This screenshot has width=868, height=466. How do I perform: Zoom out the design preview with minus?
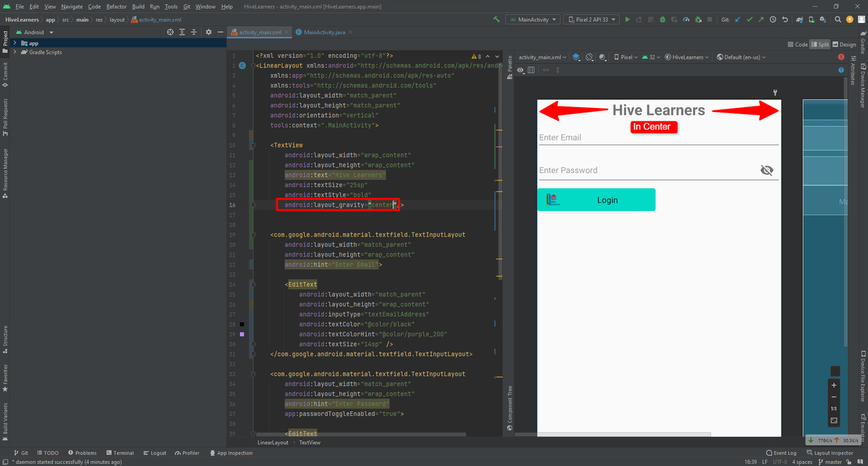[x=834, y=397]
